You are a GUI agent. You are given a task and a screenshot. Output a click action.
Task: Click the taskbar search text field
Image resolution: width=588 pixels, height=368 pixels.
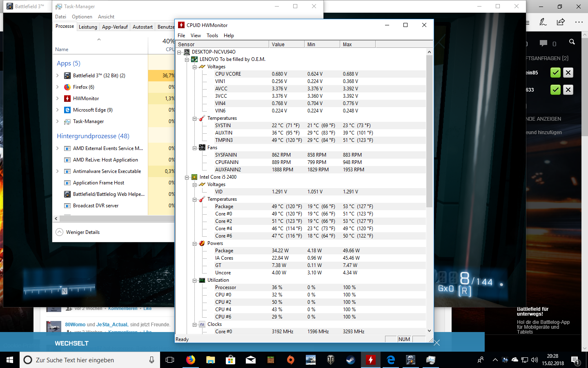pyautogui.click(x=90, y=360)
